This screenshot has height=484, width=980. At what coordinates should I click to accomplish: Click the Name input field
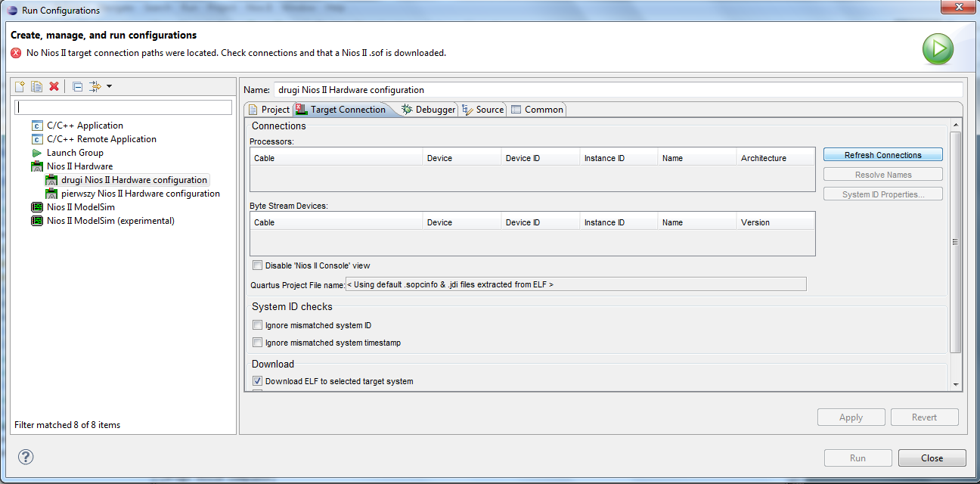618,89
